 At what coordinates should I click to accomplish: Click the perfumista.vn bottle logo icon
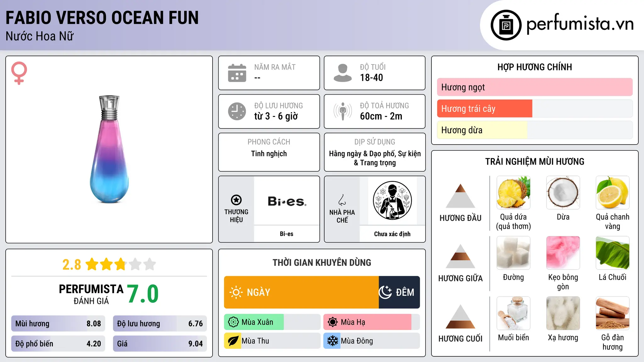point(506,25)
